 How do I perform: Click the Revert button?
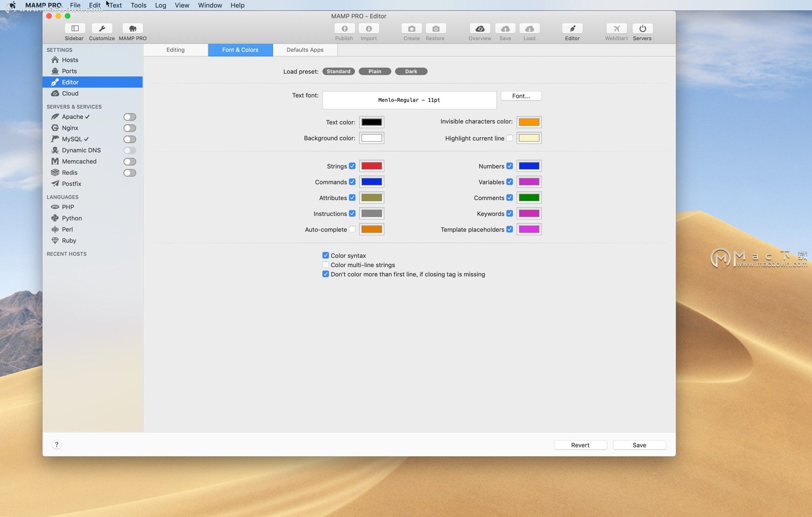tap(580, 445)
